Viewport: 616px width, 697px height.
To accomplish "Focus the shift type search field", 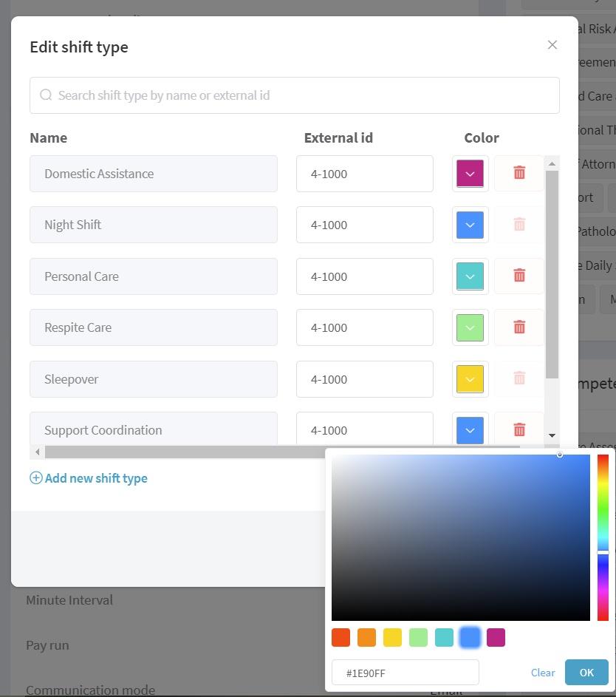I will point(295,95).
